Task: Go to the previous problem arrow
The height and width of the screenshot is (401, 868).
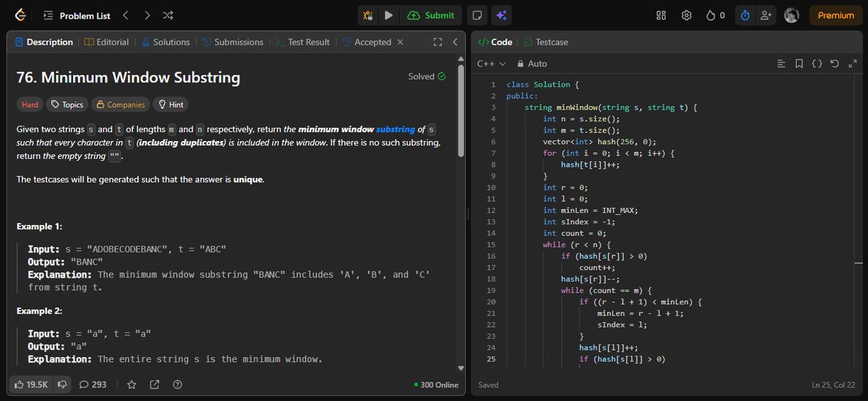Action: pos(125,15)
